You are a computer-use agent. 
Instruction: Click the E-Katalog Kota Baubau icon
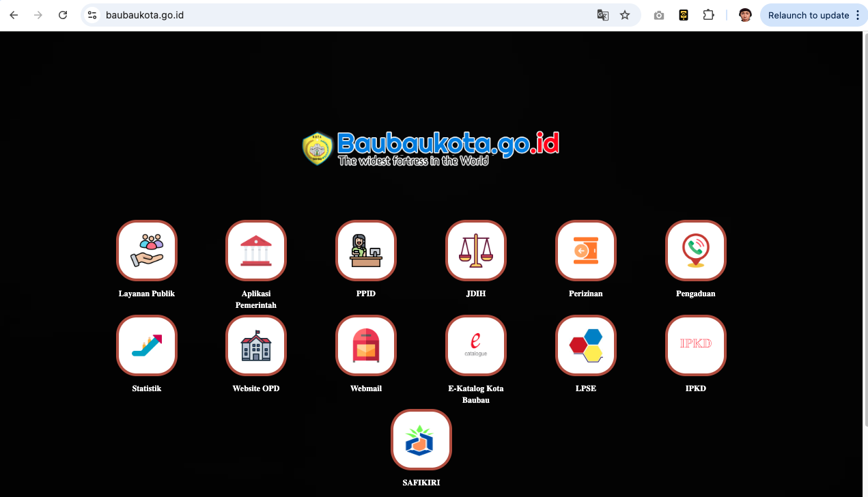(476, 345)
